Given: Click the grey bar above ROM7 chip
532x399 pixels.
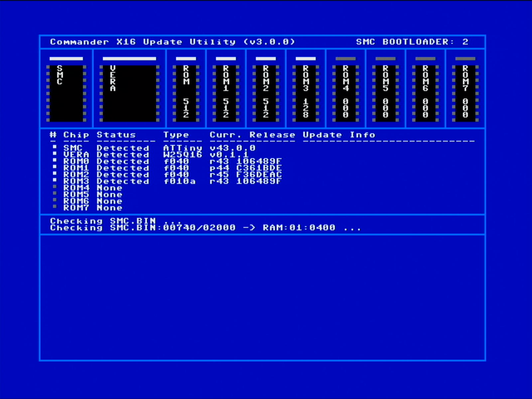Looking at the screenshot, I should coord(465,59).
